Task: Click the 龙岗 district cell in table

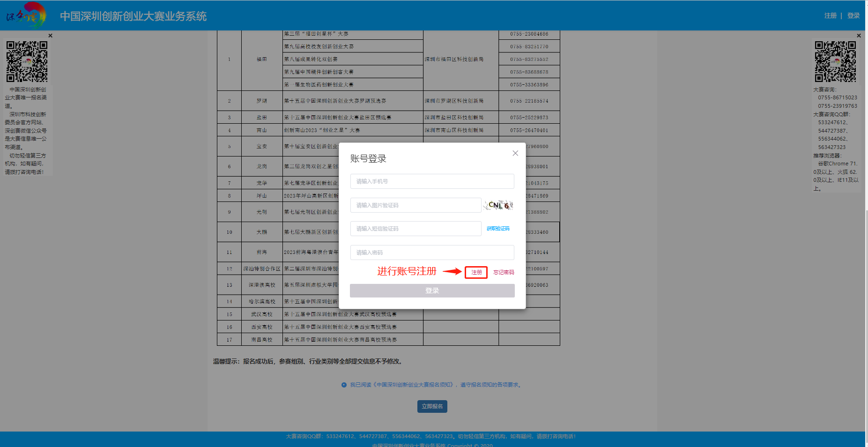Action: point(262,166)
